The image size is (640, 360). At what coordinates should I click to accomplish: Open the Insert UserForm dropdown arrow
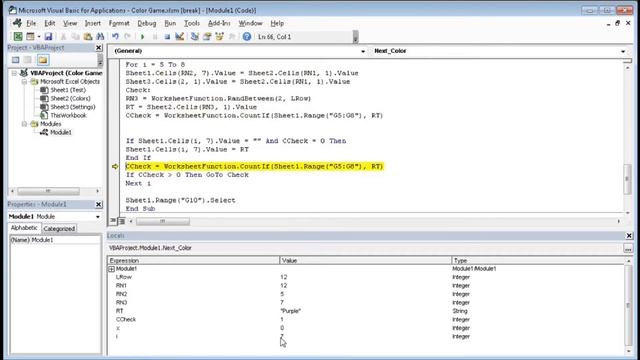[39, 37]
